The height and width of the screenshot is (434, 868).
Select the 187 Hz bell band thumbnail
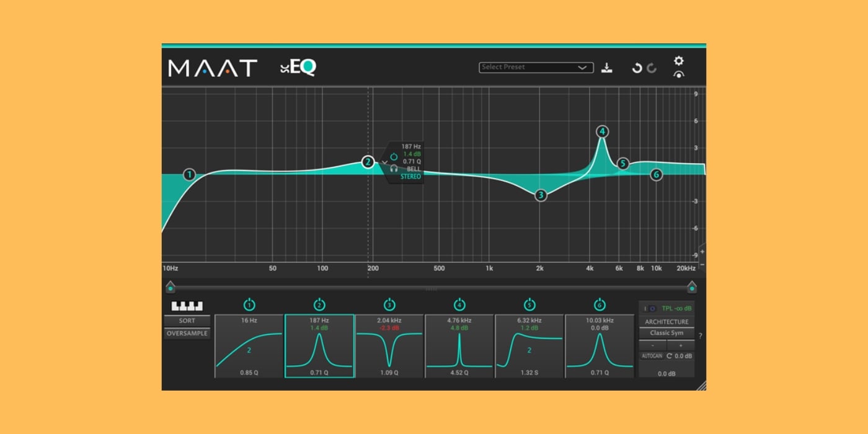coord(319,346)
